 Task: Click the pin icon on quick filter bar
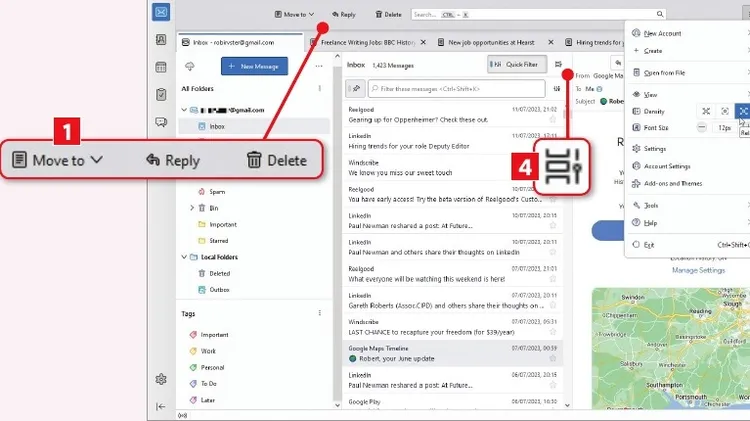pos(356,89)
